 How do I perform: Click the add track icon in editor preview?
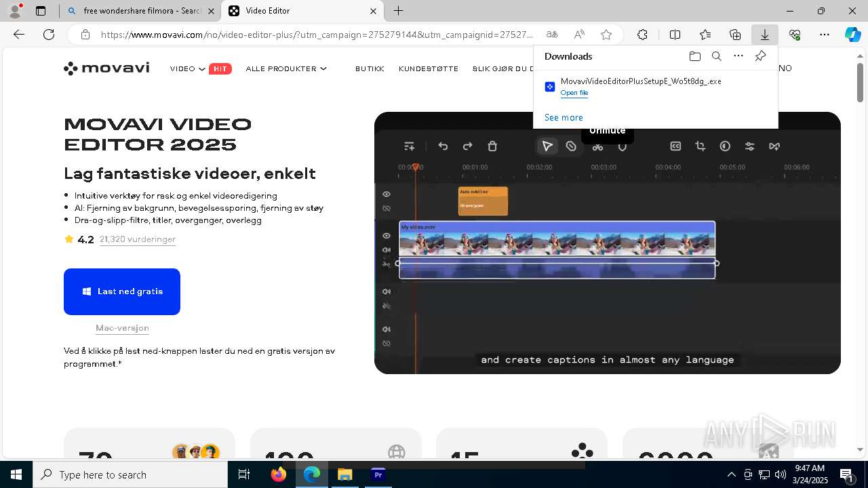coord(409,146)
